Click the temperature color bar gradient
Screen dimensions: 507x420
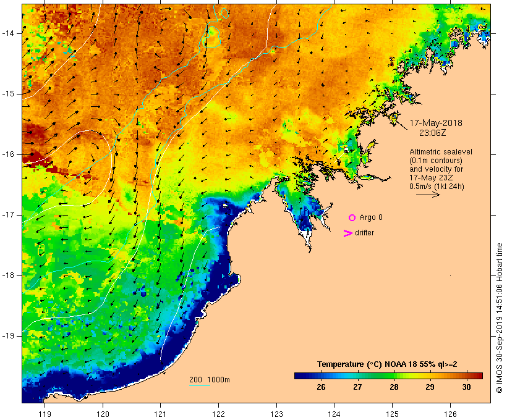tap(388, 376)
